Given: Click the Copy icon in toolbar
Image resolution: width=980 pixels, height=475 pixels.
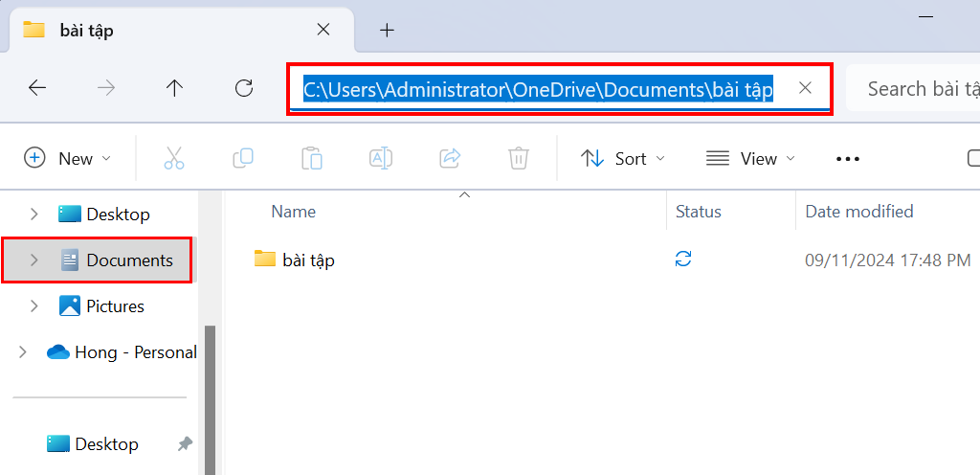Looking at the screenshot, I should point(243,159).
